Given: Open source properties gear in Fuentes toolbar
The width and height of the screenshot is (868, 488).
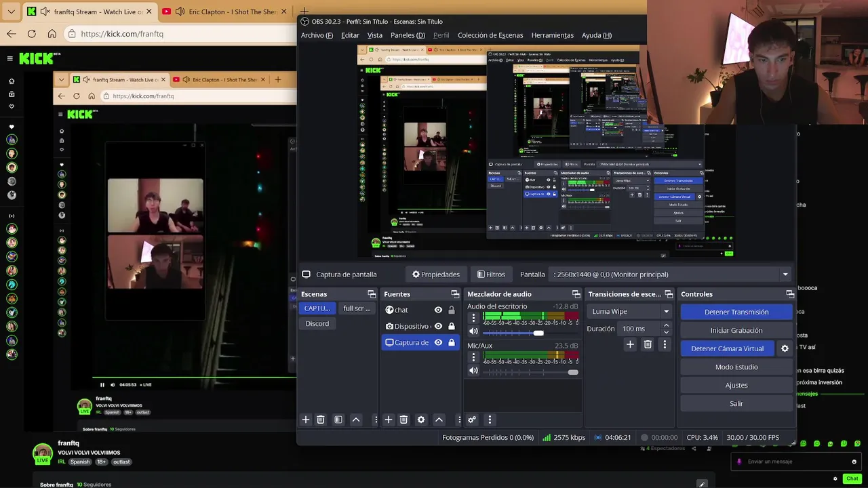Looking at the screenshot, I should click(x=421, y=420).
